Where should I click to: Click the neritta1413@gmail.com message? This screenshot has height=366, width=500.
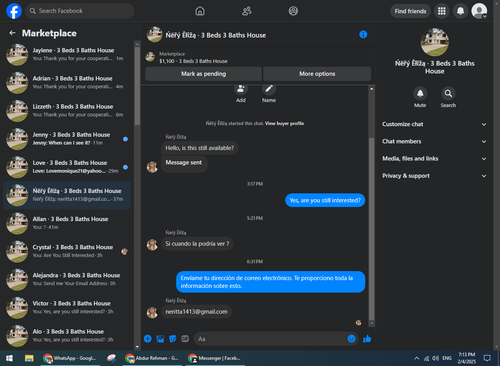pos(196,312)
